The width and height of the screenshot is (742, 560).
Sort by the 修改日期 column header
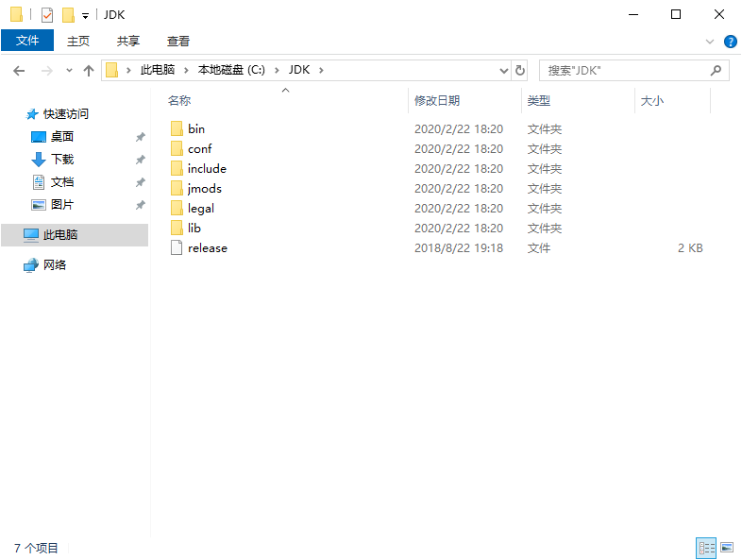pos(437,100)
